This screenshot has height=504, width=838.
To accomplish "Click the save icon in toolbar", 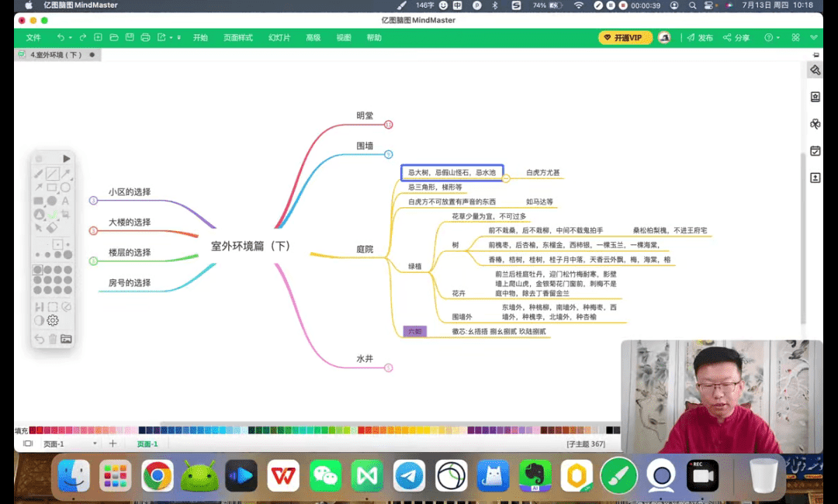I will point(129,37).
